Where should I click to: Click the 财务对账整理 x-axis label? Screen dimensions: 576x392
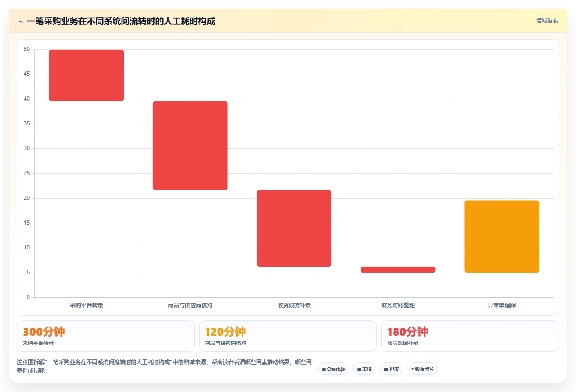pos(398,305)
